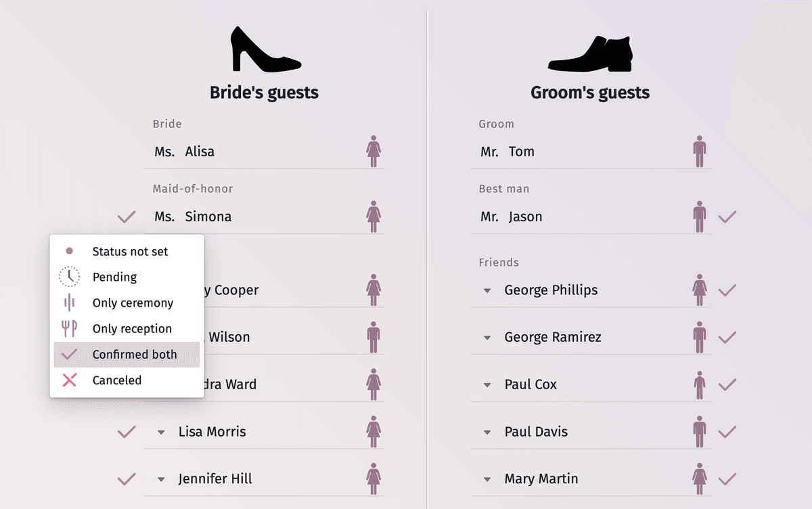Screen dimensions: 812x509
Task: Click the man icon next to Mr. Tom
Action: (x=701, y=152)
